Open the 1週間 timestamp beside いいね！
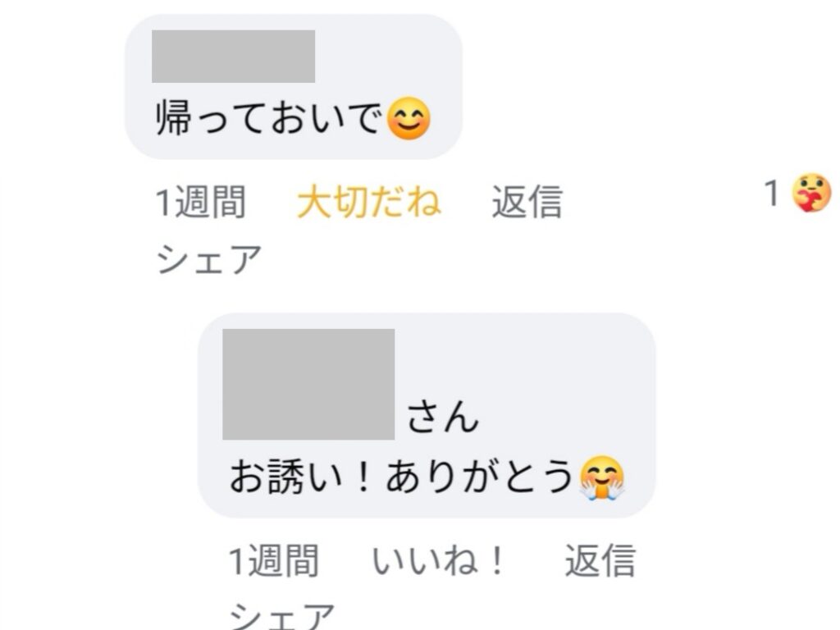The width and height of the screenshot is (840, 630). tap(274, 561)
